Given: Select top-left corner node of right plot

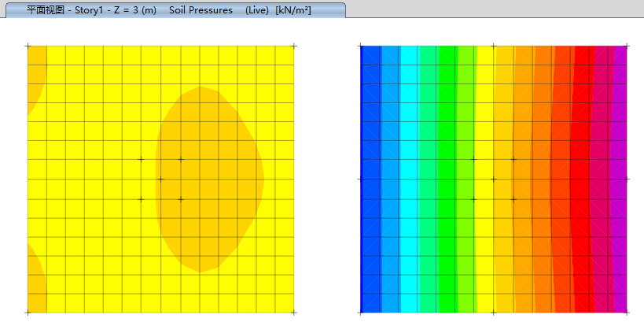Looking at the screenshot, I should [361, 46].
